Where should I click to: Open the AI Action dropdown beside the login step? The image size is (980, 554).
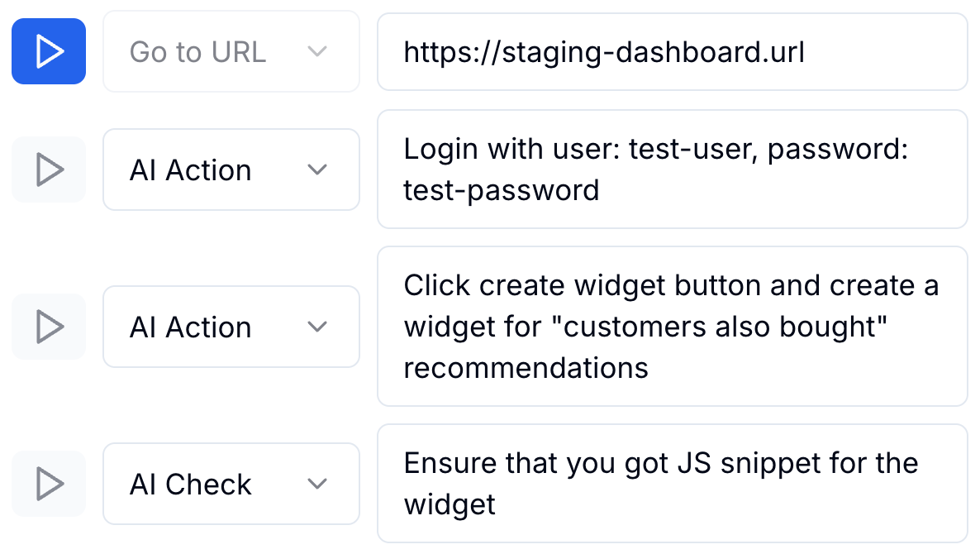coord(231,170)
